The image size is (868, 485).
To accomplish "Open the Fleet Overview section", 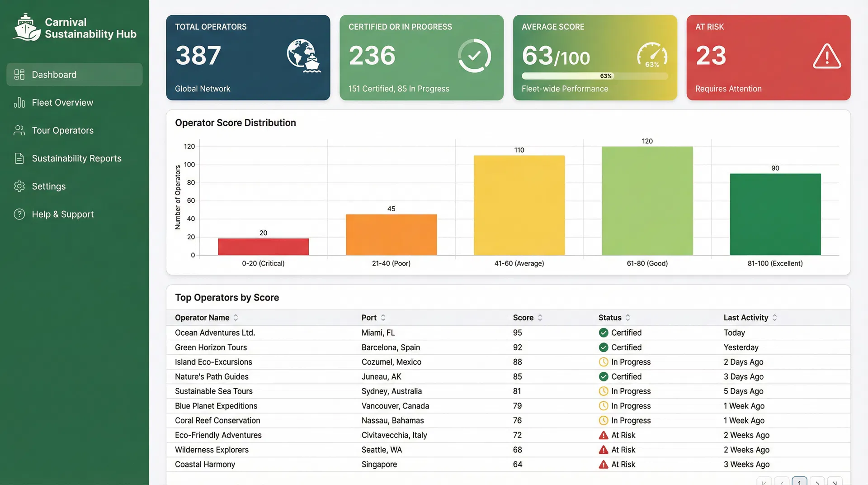I will pyautogui.click(x=62, y=102).
